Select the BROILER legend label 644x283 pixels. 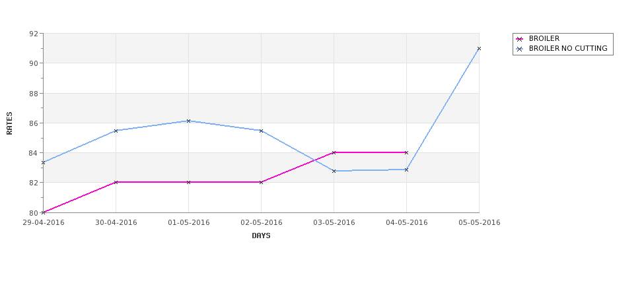click(x=544, y=38)
